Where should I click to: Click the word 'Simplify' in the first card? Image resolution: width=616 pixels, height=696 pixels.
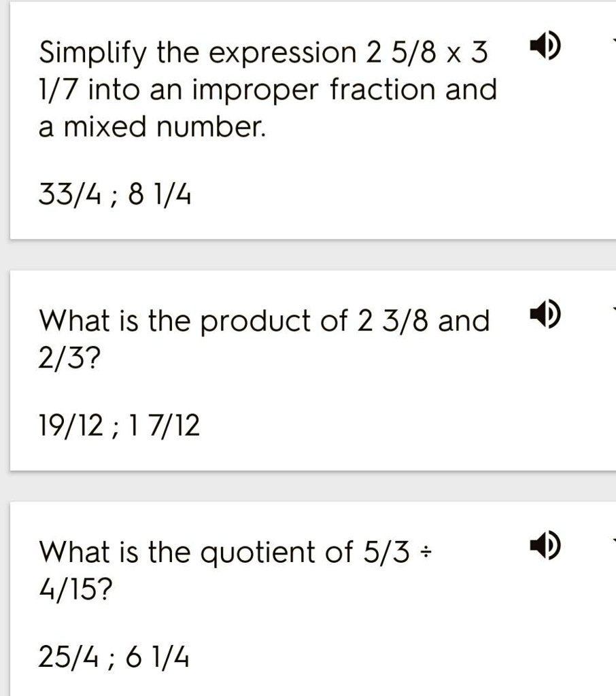(x=92, y=53)
